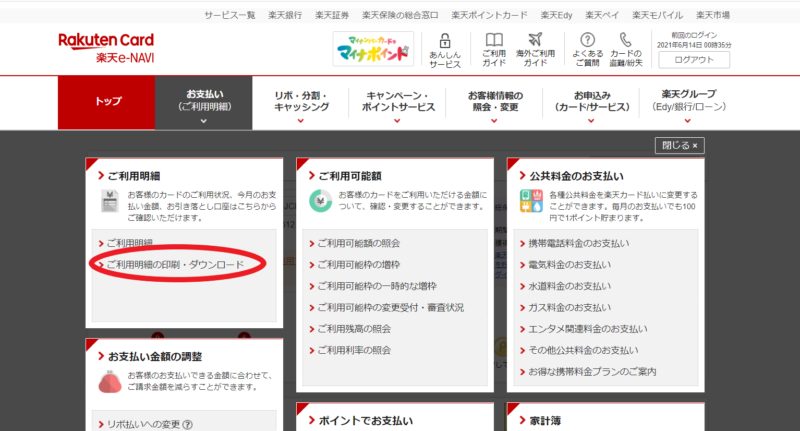
Task: Expand the chevron under お申込み(カード/サービス)
Action: [x=591, y=121]
